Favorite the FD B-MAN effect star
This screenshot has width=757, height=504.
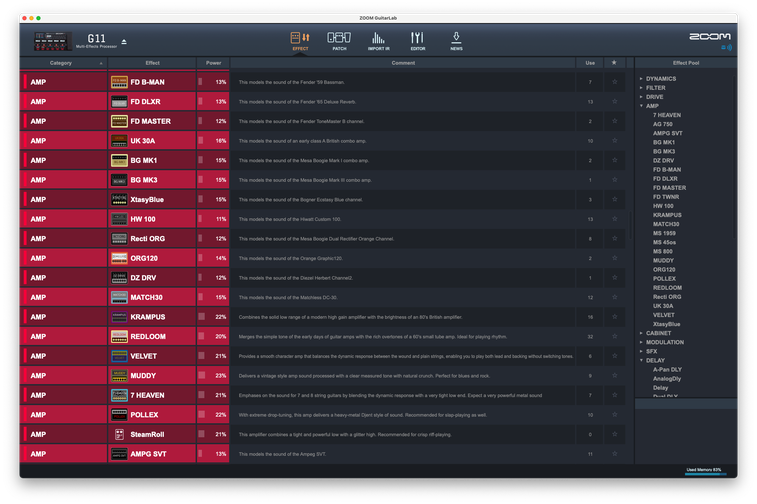click(x=615, y=82)
